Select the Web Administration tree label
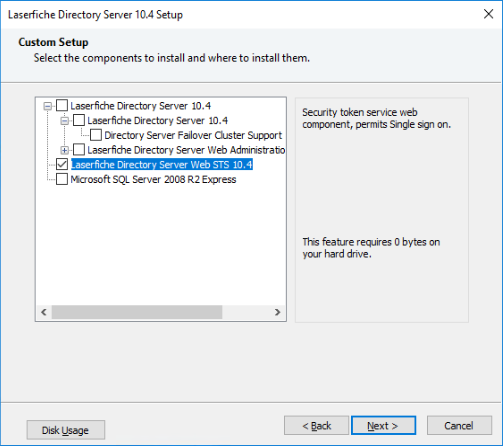503x446 pixels. (x=186, y=150)
